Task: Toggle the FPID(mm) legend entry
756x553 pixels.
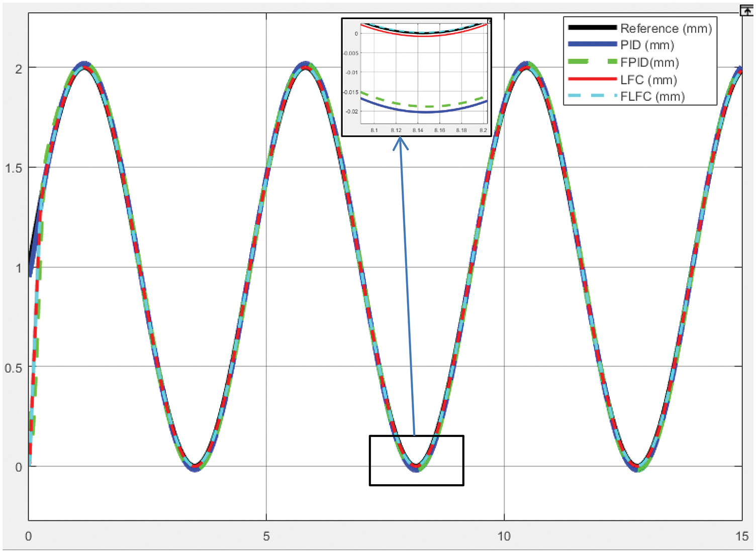Action: pyautogui.click(x=649, y=63)
